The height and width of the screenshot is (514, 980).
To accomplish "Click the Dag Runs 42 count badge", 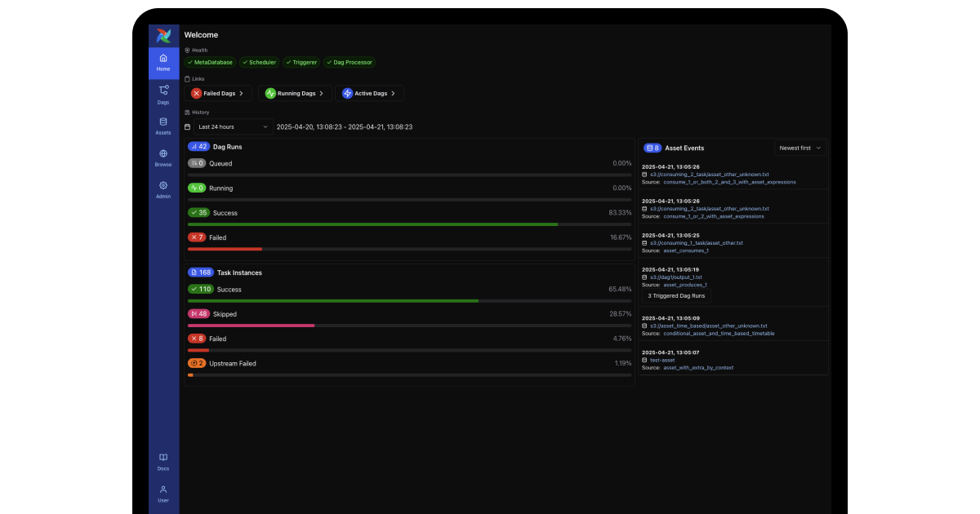I will tap(198, 147).
